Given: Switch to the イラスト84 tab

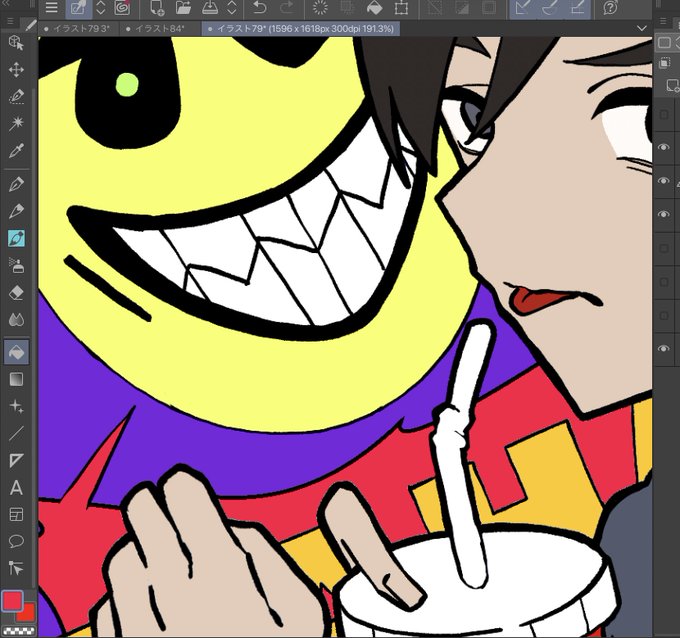Looking at the screenshot, I should tap(160, 29).
